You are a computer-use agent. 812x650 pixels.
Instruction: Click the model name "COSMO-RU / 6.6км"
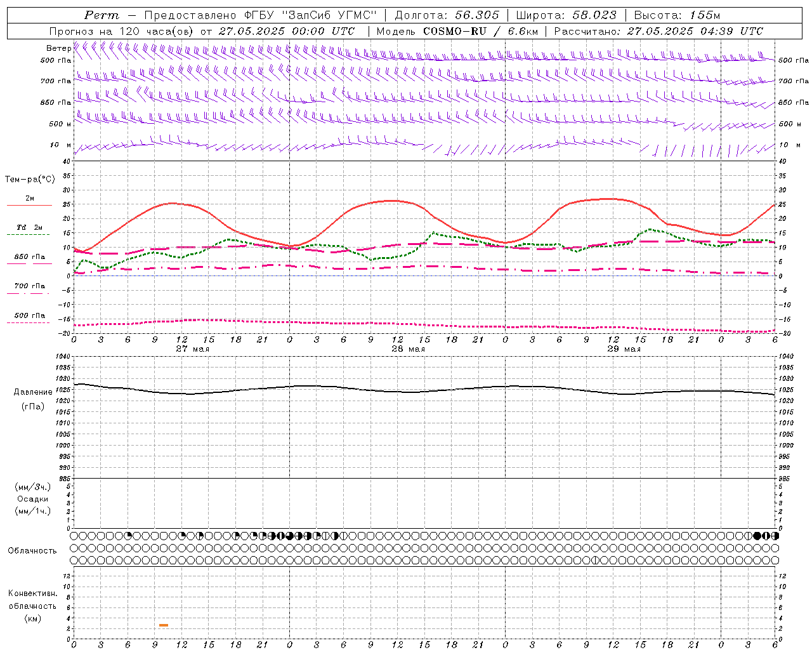(x=480, y=31)
